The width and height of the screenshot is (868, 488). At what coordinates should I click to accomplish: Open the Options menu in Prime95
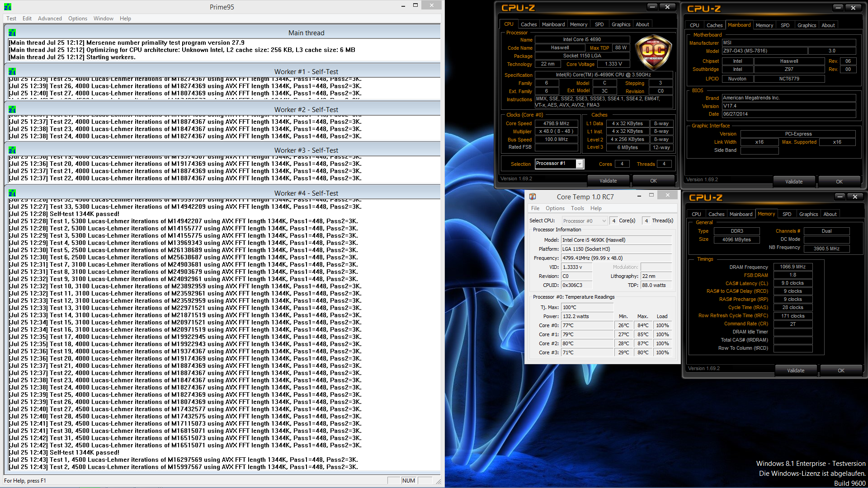coord(78,19)
